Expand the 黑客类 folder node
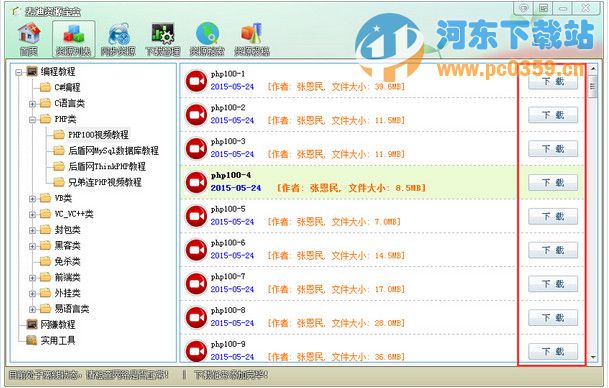This screenshot has height=388, width=609. point(33,246)
